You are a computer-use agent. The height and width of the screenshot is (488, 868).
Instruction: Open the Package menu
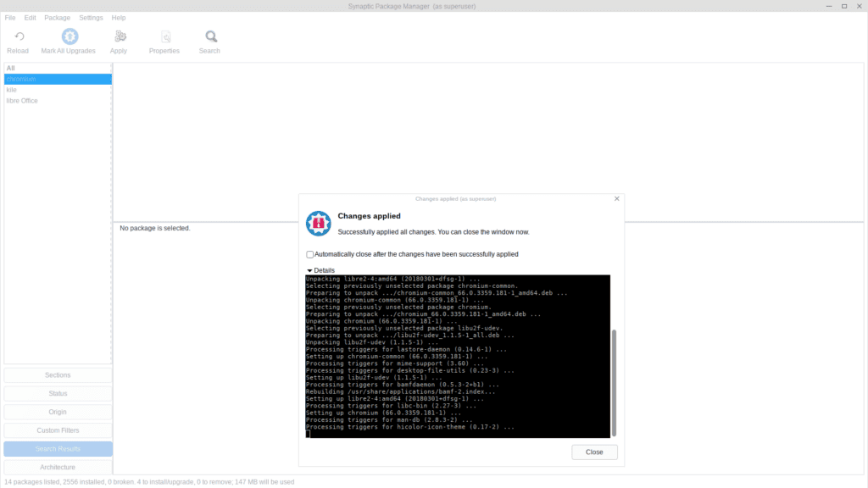57,18
